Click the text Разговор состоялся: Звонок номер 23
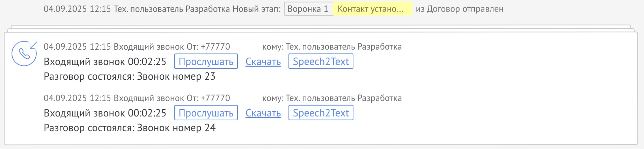This screenshot has width=644, height=149. point(129,76)
